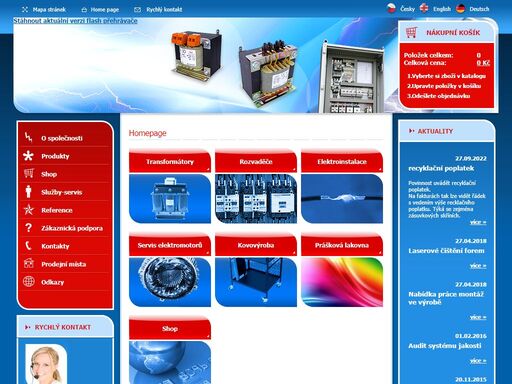
Task: Open Zákaznická podpora menu item
Action: 72,228
